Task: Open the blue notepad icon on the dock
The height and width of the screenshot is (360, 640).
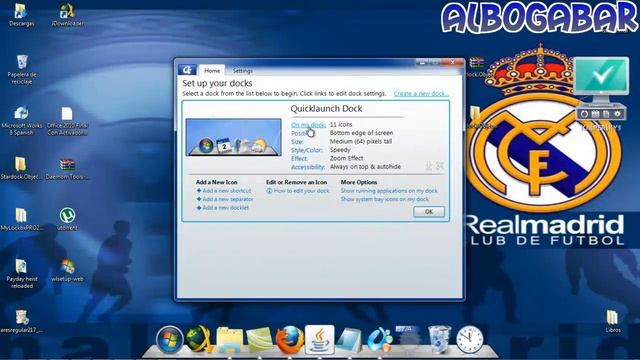Action: 349,340
